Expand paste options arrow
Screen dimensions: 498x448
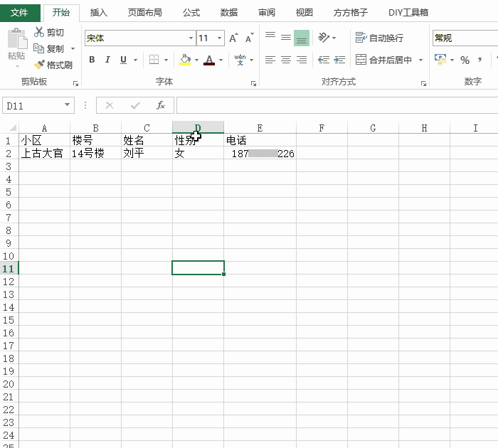(17, 66)
